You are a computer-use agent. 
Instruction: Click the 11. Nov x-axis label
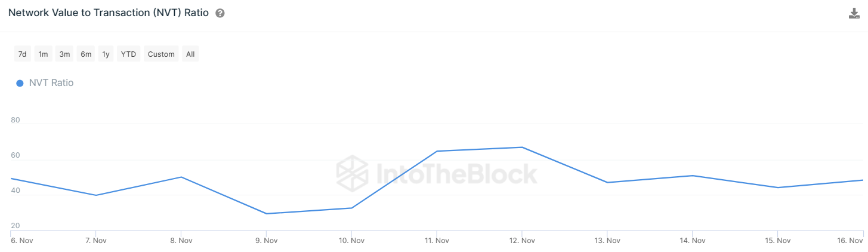coord(437,241)
